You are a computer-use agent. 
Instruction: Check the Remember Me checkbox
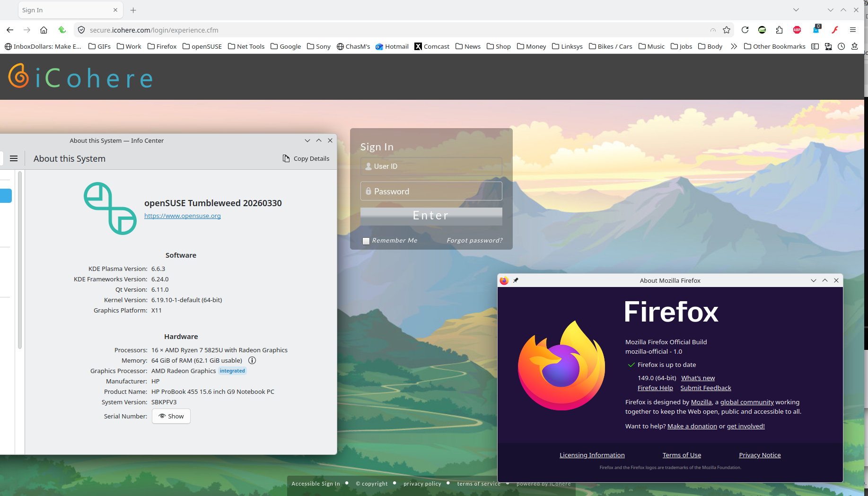(366, 241)
